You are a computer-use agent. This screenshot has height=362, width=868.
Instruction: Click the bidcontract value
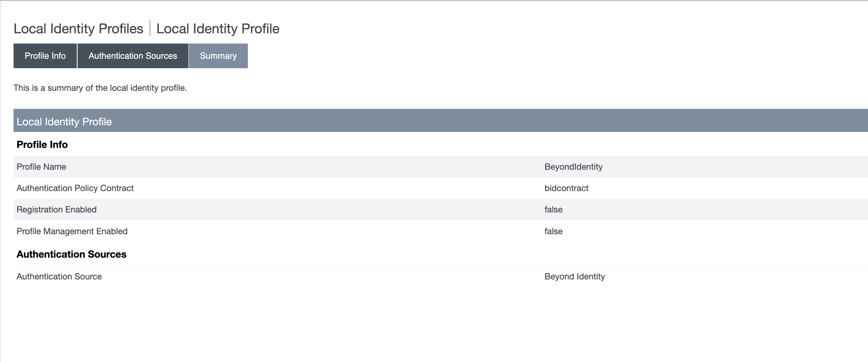[566, 188]
